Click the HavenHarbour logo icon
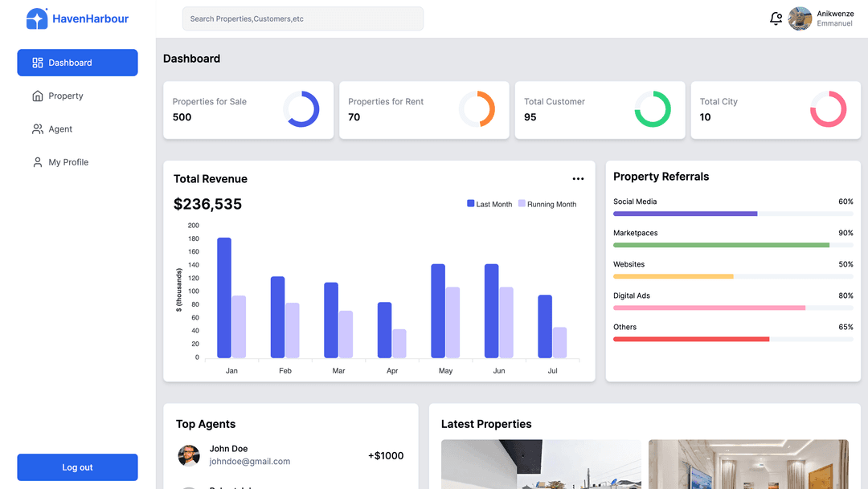This screenshot has width=868, height=489. tap(37, 18)
